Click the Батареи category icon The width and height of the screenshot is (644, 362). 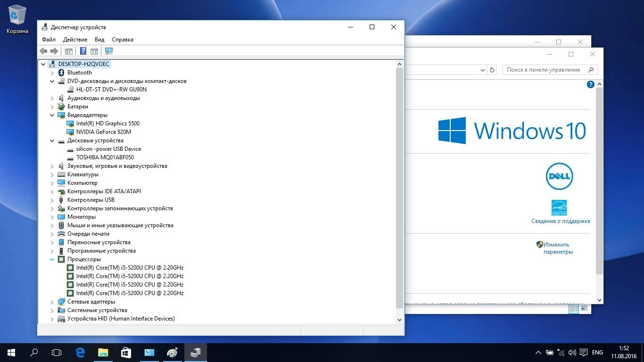(x=61, y=107)
